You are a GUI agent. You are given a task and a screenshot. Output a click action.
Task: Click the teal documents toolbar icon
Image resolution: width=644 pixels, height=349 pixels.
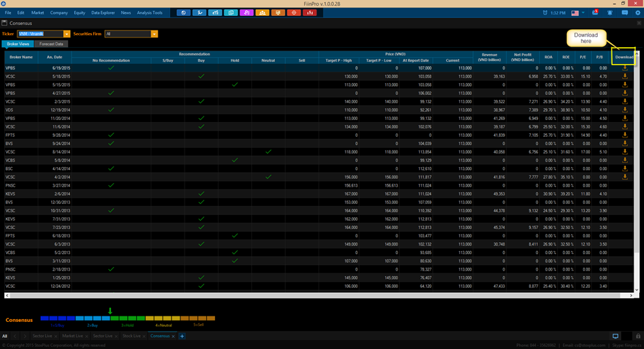pos(231,12)
